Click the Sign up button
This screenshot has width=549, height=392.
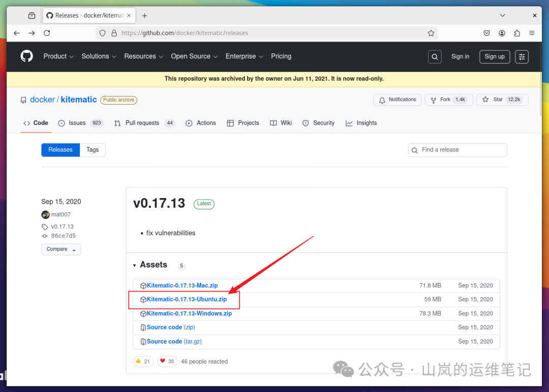[494, 56]
